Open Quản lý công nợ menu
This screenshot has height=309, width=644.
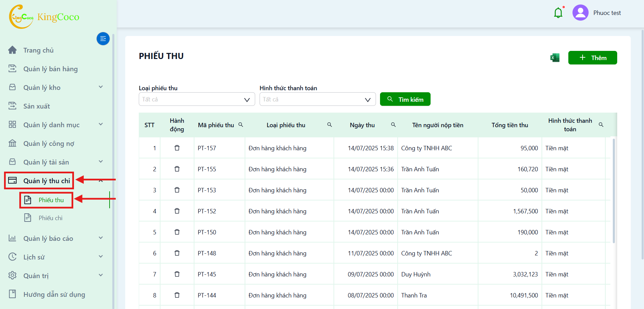point(49,143)
